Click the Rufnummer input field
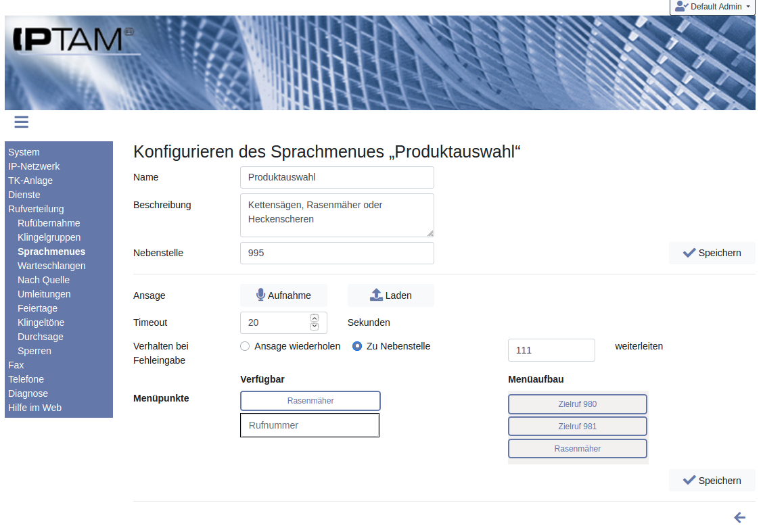The width and height of the screenshot is (763, 532). coord(309,425)
